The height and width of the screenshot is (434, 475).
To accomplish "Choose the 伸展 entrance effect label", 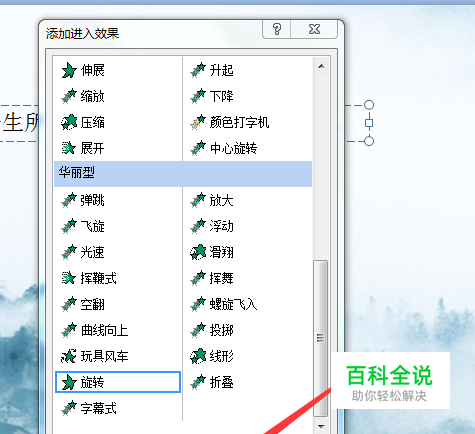I will (x=93, y=70).
